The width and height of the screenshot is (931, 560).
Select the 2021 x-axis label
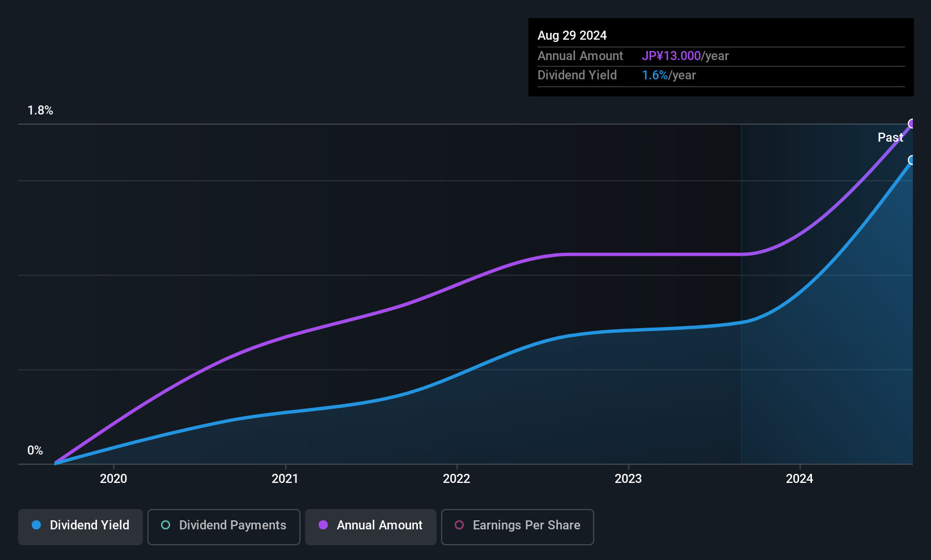pos(285,478)
